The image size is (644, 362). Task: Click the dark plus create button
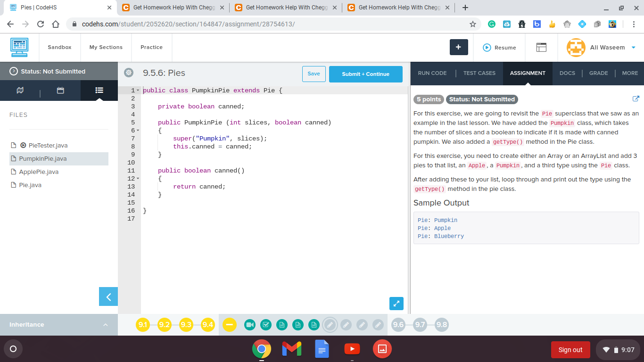pyautogui.click(x=459, y=47)
